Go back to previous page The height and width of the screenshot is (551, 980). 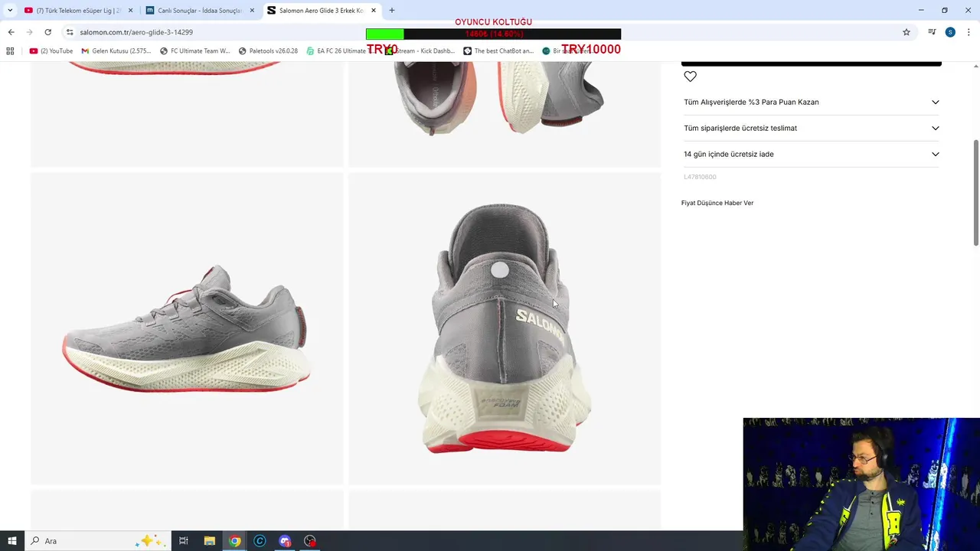click(11, 32)
